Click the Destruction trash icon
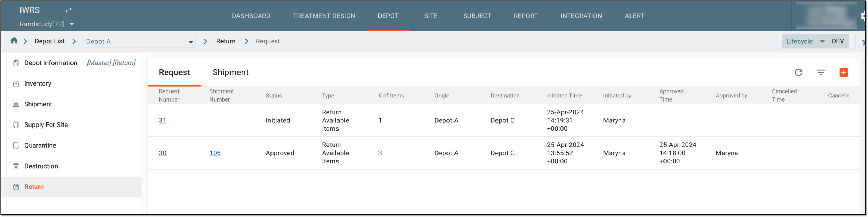This screenshot has width=868, height=217. [16, 166]
